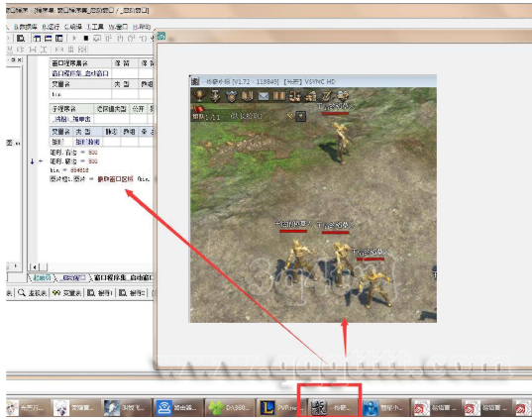Click the helmet icon in the game toolbar
This screenshot has width=532, height=419.
click(x=232, y=96)
